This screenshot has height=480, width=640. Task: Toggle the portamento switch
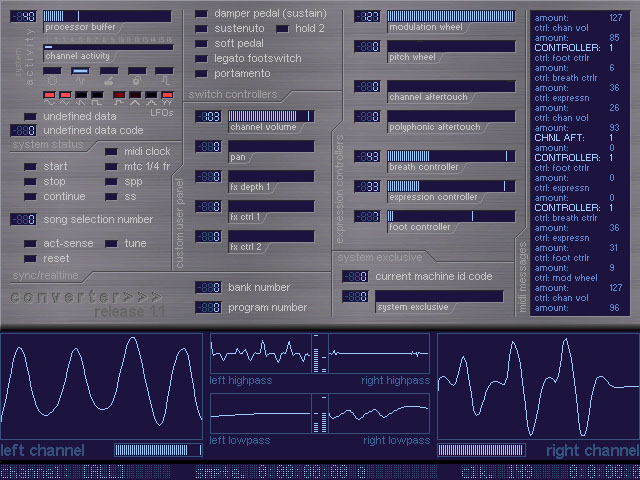click(201, 74)
